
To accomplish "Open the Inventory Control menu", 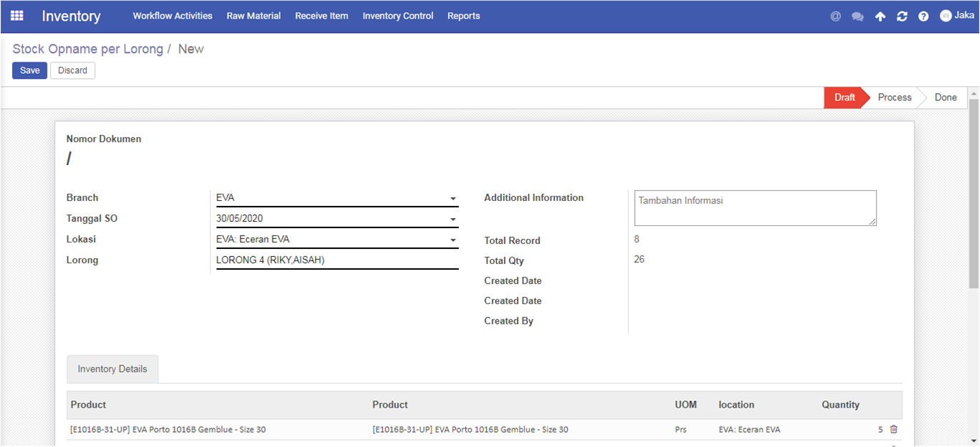I will point(398,16).
